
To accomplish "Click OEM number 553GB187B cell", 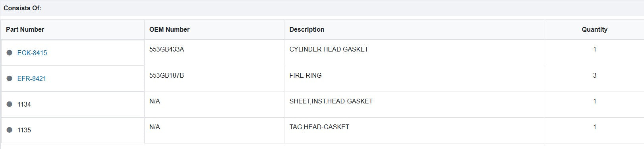I will (214, 79).
